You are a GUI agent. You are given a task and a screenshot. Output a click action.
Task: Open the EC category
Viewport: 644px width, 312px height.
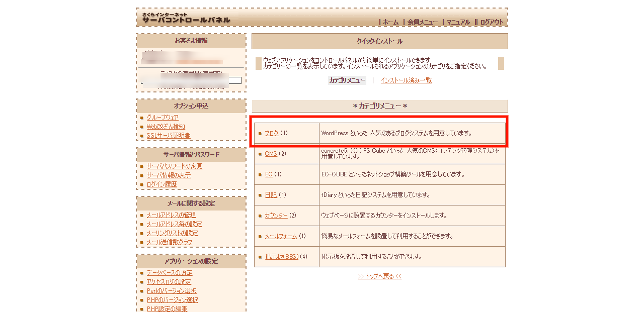pyautogui.click(x=269, y=174)
